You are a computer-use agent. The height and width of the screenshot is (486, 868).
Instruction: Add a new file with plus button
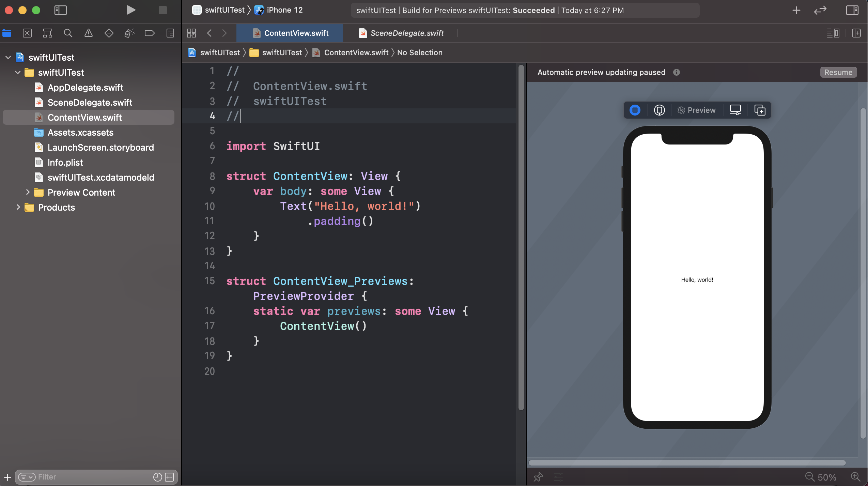(x=7, y=477)
